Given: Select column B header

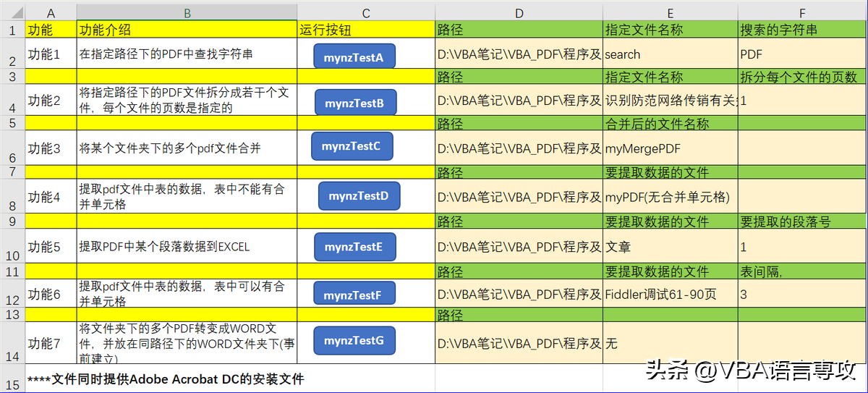Looking at the screenshot, I should [x=187, y=13].
